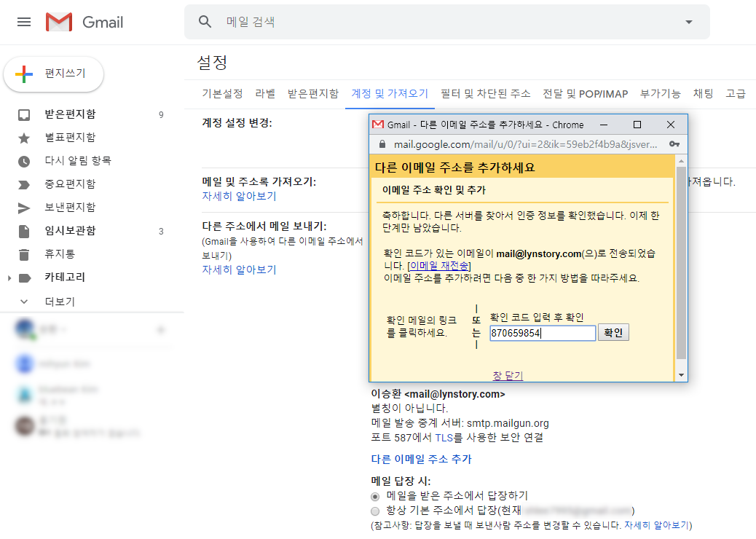Click the lock icon in popup address bar
The height and width of the screenshot is (539, 756).
coord(382,144)
